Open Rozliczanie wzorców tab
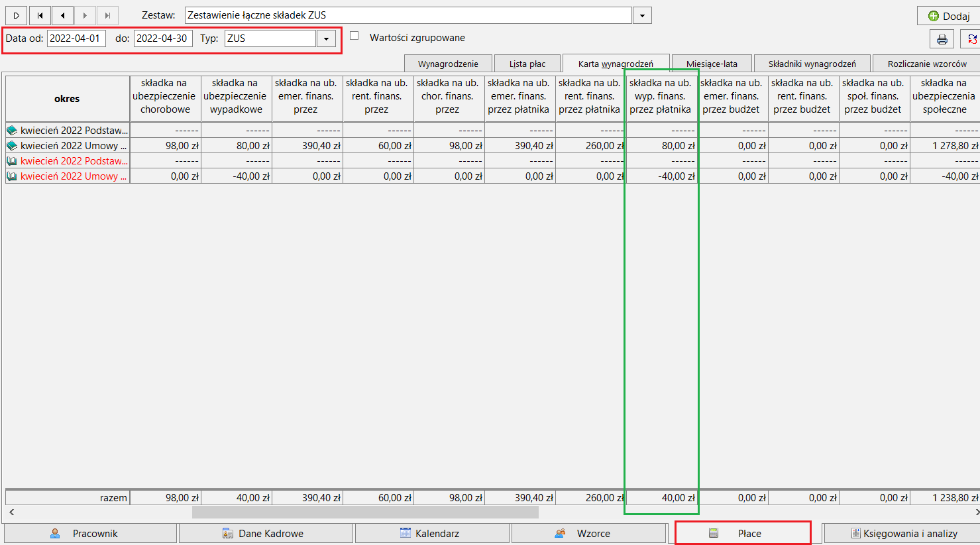 click(x=926, y=64)
